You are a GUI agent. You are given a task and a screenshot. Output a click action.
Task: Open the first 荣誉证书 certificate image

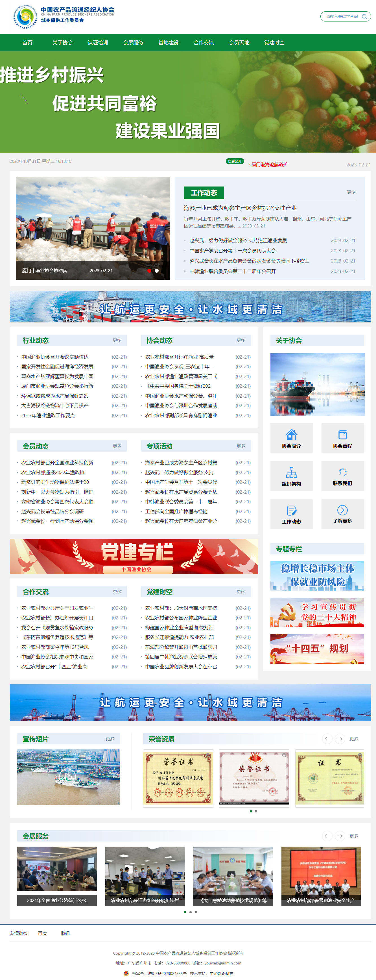[x=178, y=778]
